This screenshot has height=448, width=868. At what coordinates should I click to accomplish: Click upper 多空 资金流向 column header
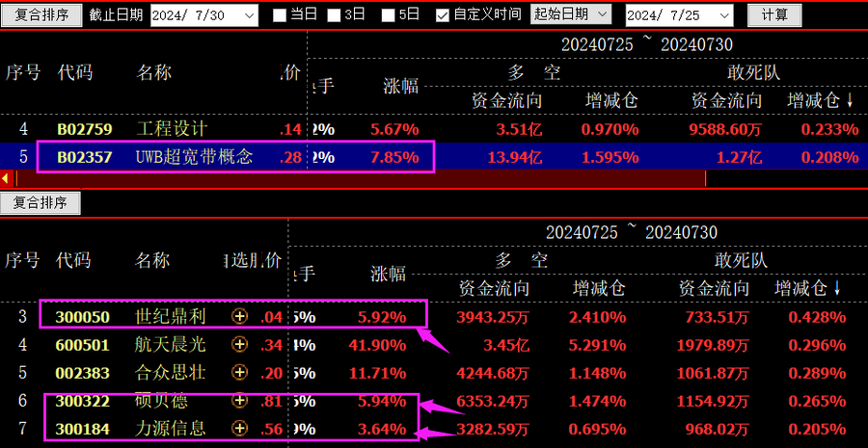(x=506, y=100)
